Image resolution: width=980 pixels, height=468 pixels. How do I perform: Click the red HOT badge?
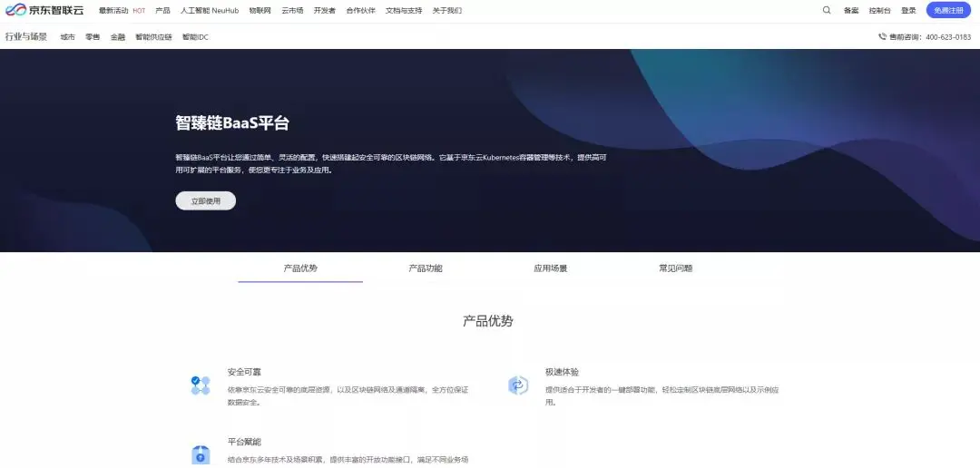pos(139,11)
